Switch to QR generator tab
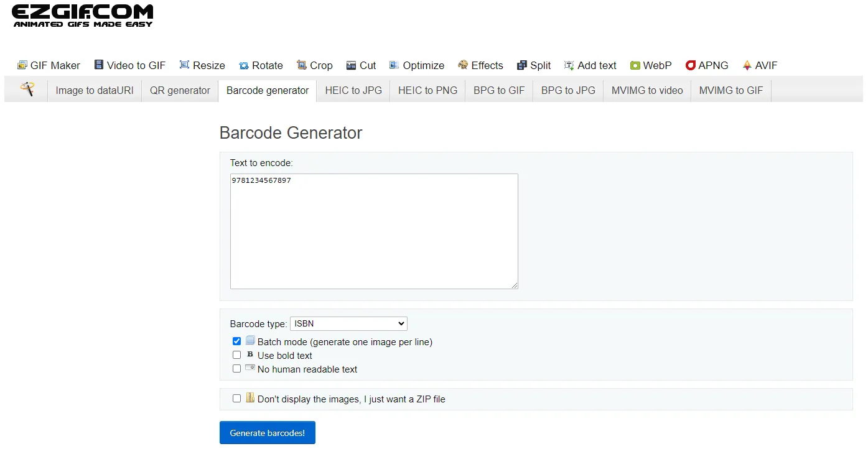 tap(180, 90)
